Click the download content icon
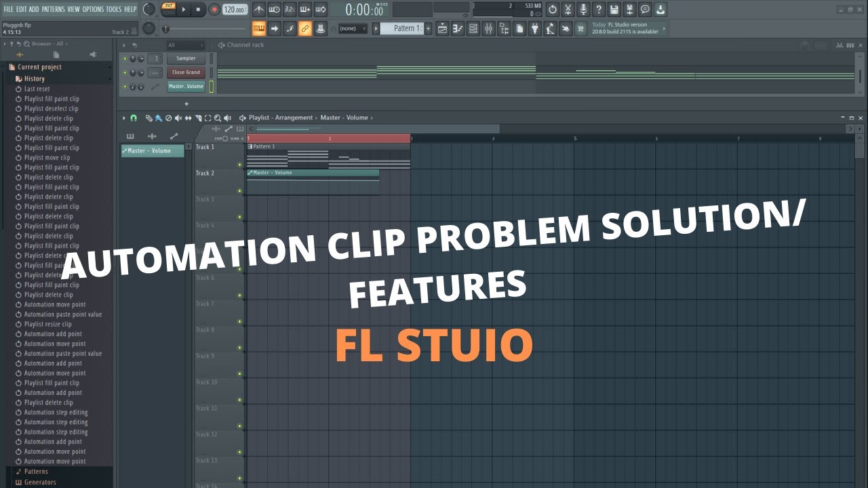Viewport: 868px width, 488px height. tap(660, 9)
